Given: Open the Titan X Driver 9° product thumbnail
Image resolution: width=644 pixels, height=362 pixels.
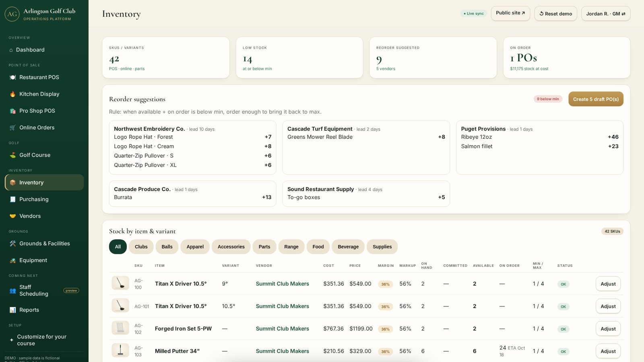Looking at the screenshot, I should [x=120, y=283].
